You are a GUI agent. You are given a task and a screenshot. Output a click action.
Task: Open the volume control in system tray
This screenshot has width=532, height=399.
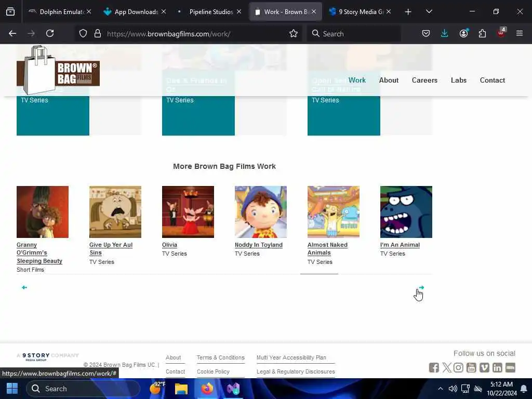(x=453, y=389)
